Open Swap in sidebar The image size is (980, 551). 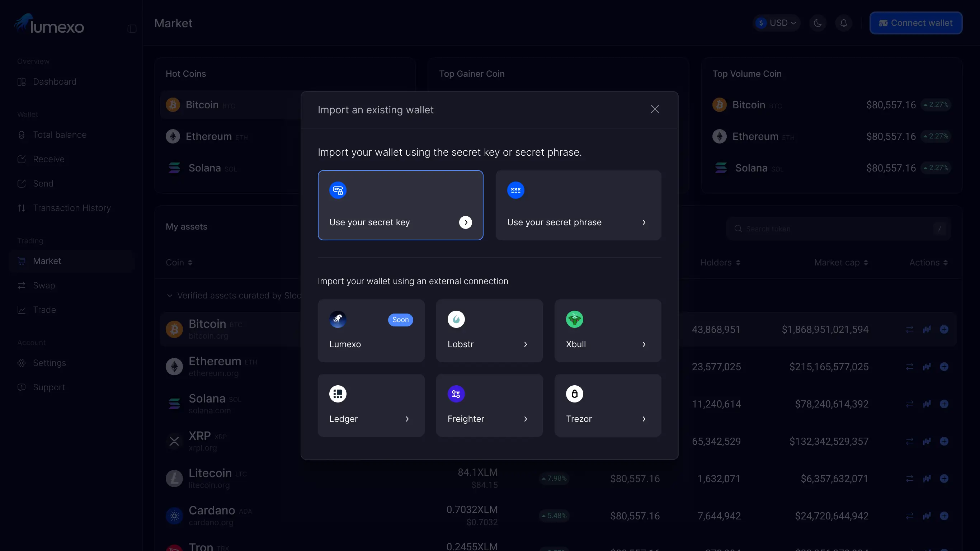72,286
